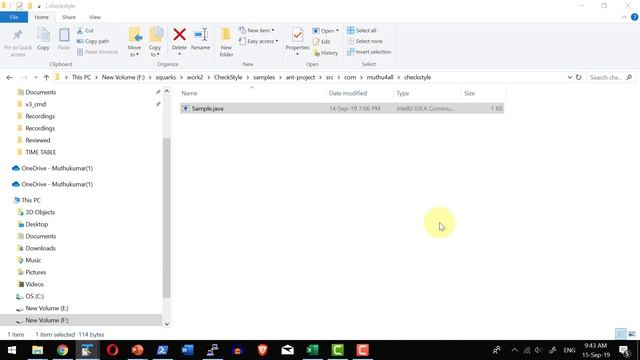
Task: Click Edit in the Open group
Action: coord(322,42)
